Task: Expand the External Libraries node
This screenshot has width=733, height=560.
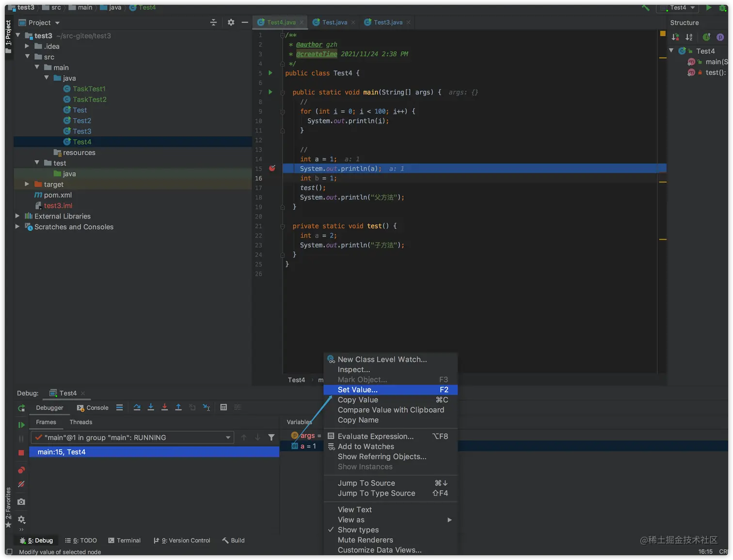Action: click(x=17, y=216)
